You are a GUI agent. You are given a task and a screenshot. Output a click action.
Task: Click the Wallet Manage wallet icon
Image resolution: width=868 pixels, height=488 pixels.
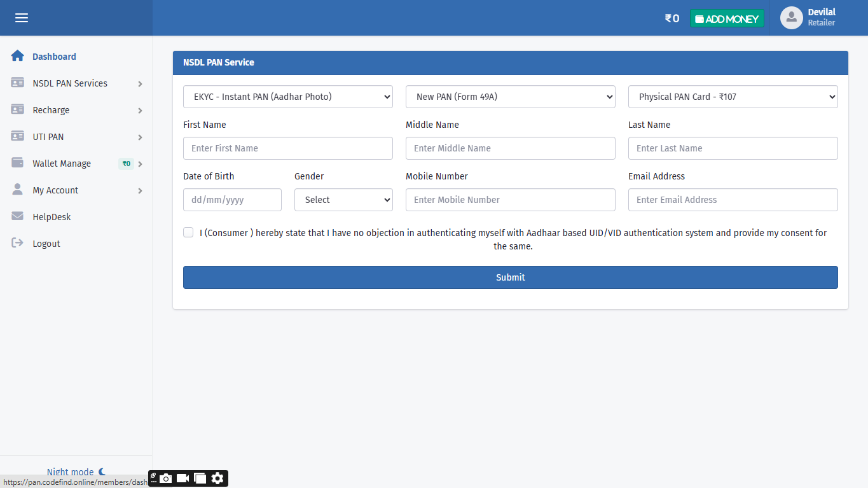click(x=18, y=163)
